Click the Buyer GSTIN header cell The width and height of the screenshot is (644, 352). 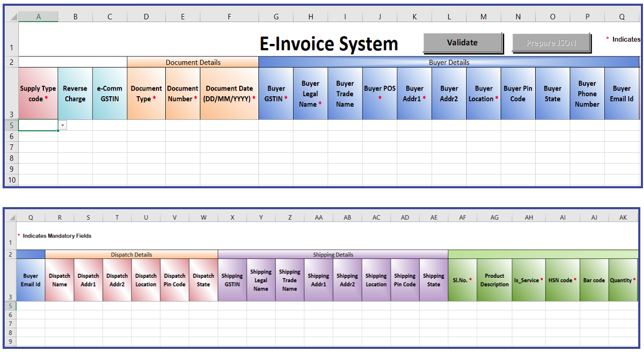(x=276, y=93)
